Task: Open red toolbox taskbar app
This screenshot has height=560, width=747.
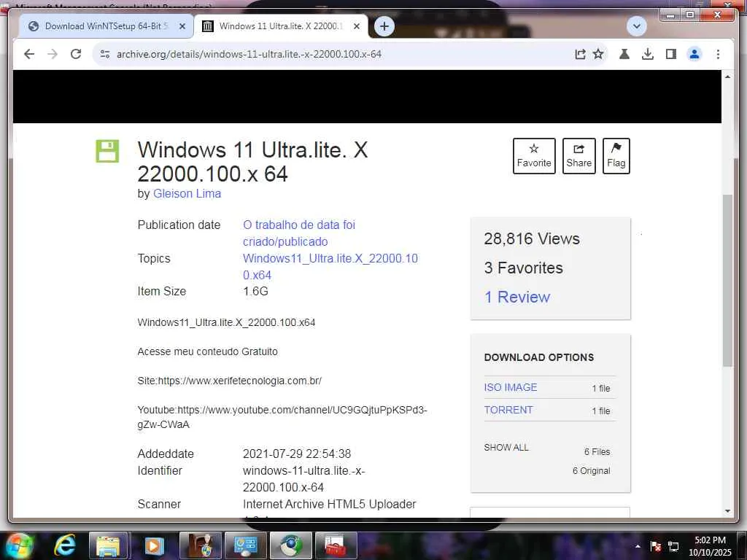Action: [336, 545]
